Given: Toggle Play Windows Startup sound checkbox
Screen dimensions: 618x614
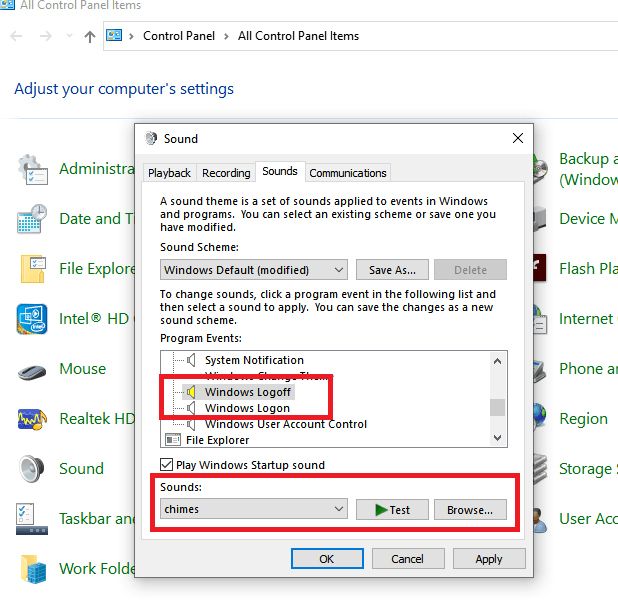Looking at the screenshot, I should 166,464.
